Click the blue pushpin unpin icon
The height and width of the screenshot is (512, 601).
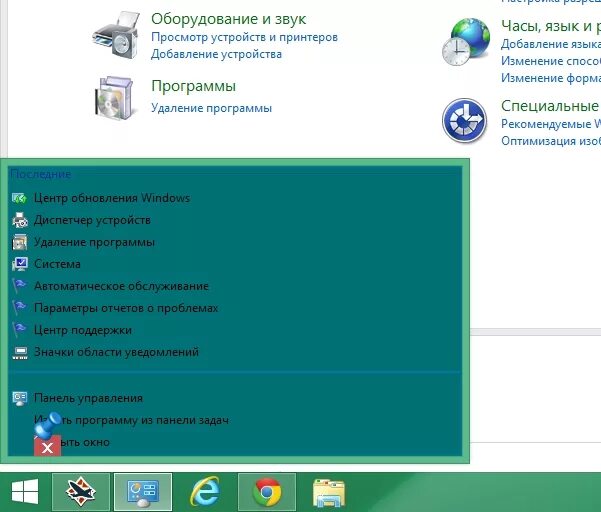(x=48, y=425)
